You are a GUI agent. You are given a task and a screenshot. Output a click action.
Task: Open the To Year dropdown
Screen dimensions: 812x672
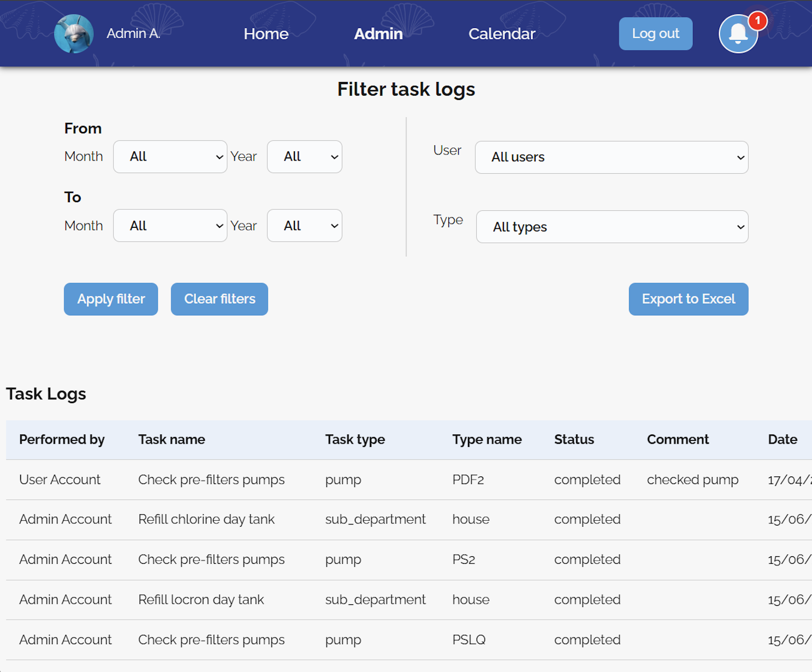tap(304, 226)
